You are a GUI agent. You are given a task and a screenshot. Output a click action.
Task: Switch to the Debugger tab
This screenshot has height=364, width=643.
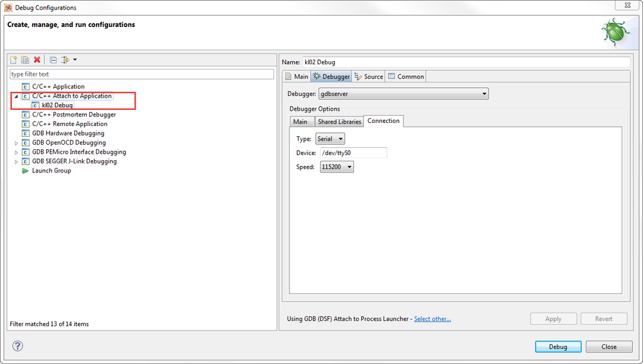[331, 77]
